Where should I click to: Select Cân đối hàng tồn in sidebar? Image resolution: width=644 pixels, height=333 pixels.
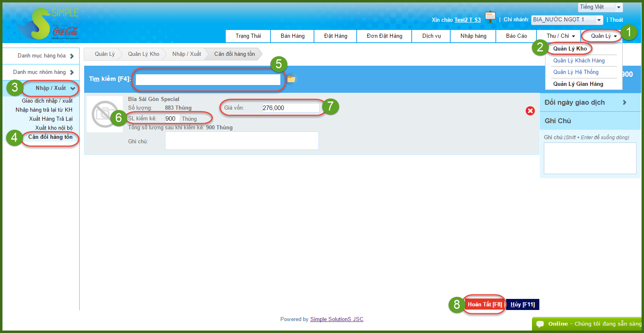pyautogui.click(x=50, y=137)
